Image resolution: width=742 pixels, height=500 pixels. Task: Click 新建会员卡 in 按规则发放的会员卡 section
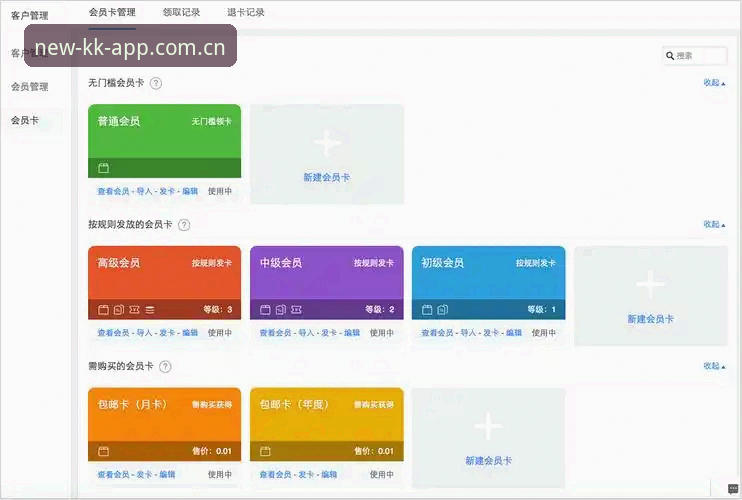click(x=651, y=319)
